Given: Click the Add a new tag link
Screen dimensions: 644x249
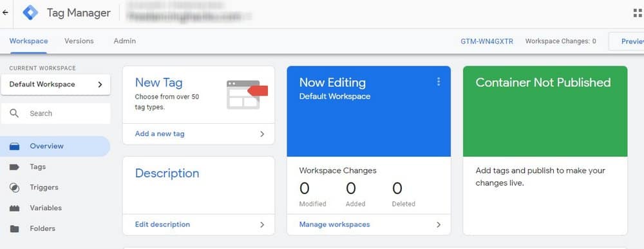Looking at the screenshot, I should (x=160, y=134).
